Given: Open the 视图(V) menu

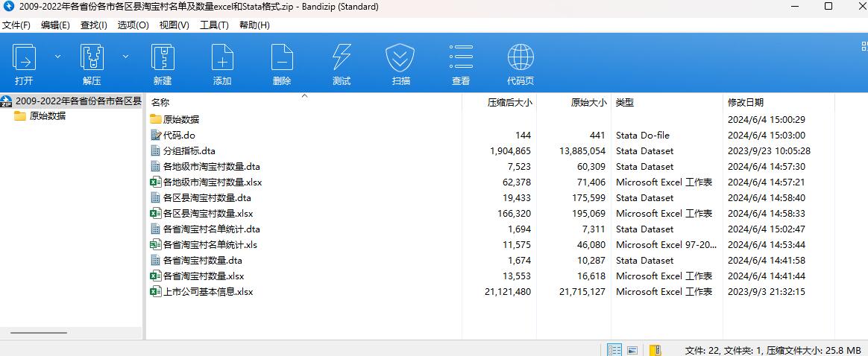Looking at the screenshot, I should 174,25.
